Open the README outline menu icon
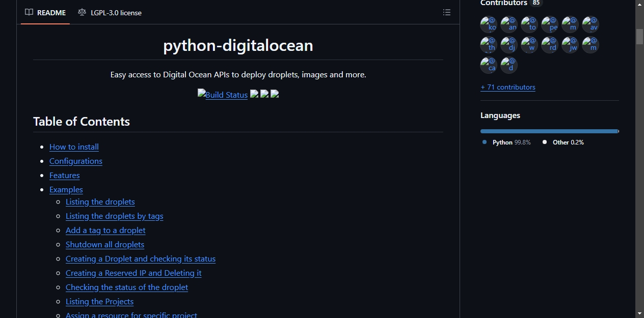The width and height of the screenshot is (644, 318). tap(447, 12)
